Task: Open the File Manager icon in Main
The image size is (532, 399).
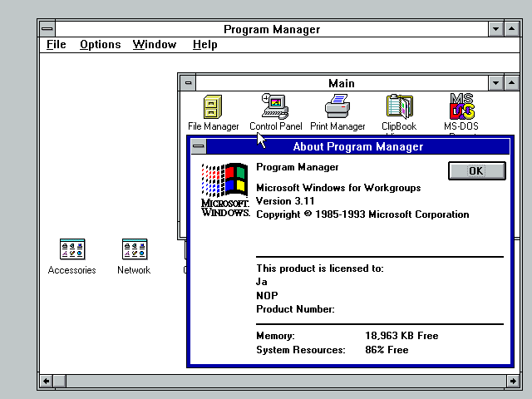Action: (x=213, y=107)
